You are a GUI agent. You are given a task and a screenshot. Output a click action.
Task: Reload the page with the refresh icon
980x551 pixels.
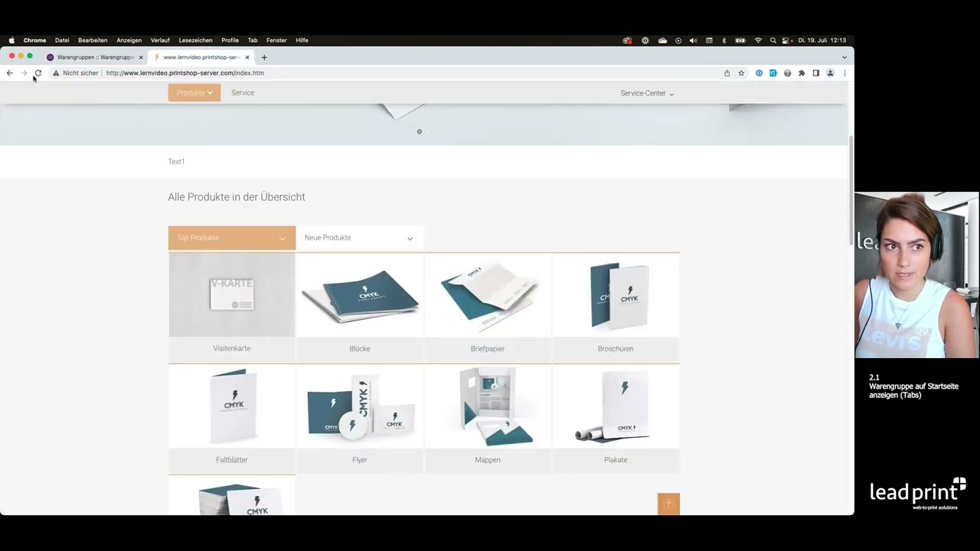coord(38,73)
